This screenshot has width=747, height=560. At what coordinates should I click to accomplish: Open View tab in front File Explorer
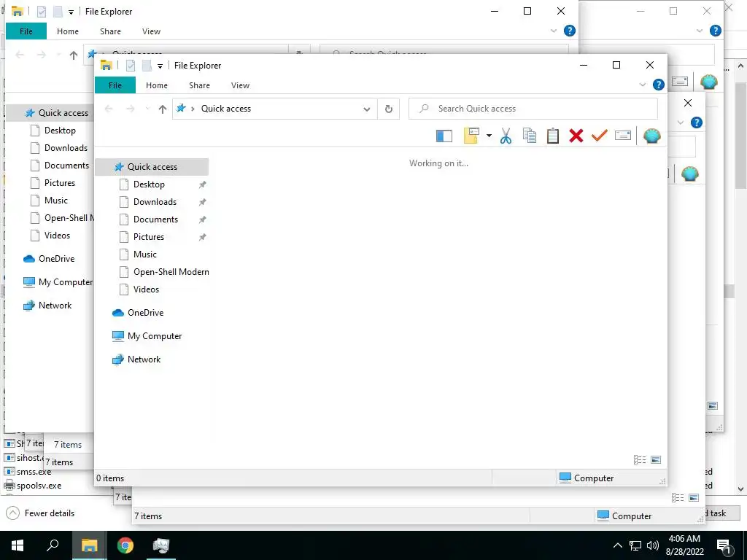click(240, 85)
